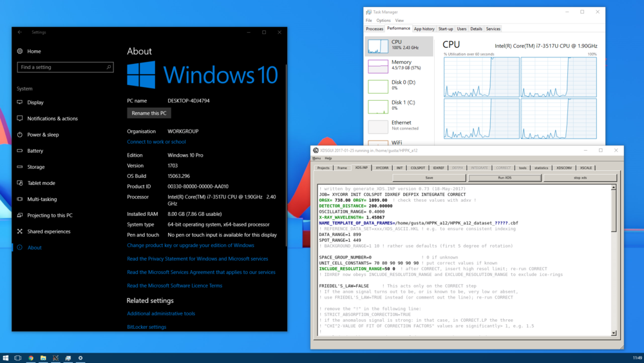
Task: Click the Find a setting search box
Action: pyautogui.click(x=65, y=67)
